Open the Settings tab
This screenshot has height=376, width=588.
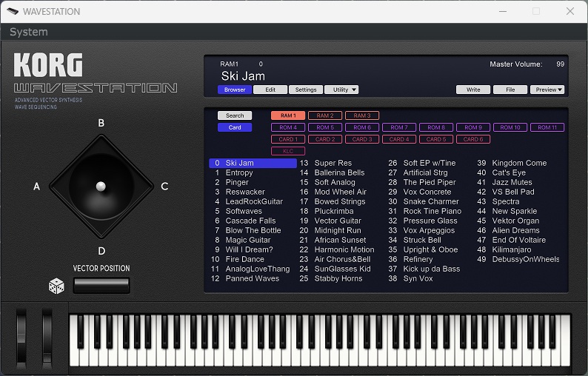coord(306,90)
